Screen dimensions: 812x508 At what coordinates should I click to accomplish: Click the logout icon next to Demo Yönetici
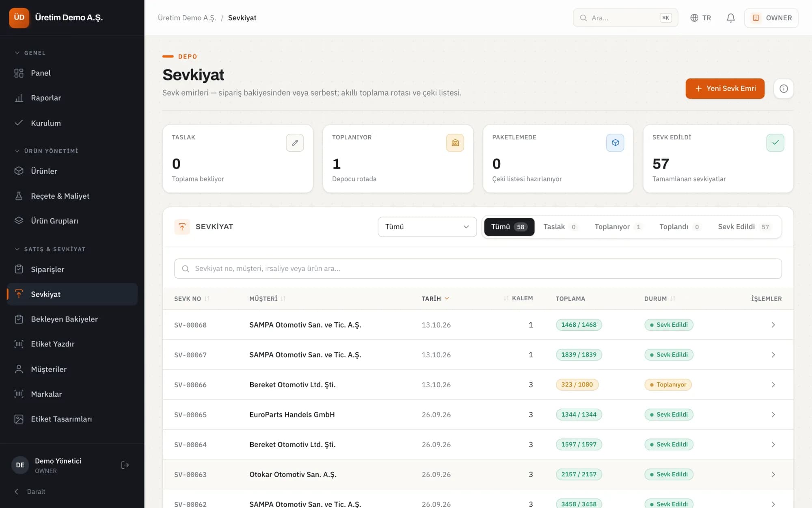tap(125, 465)
